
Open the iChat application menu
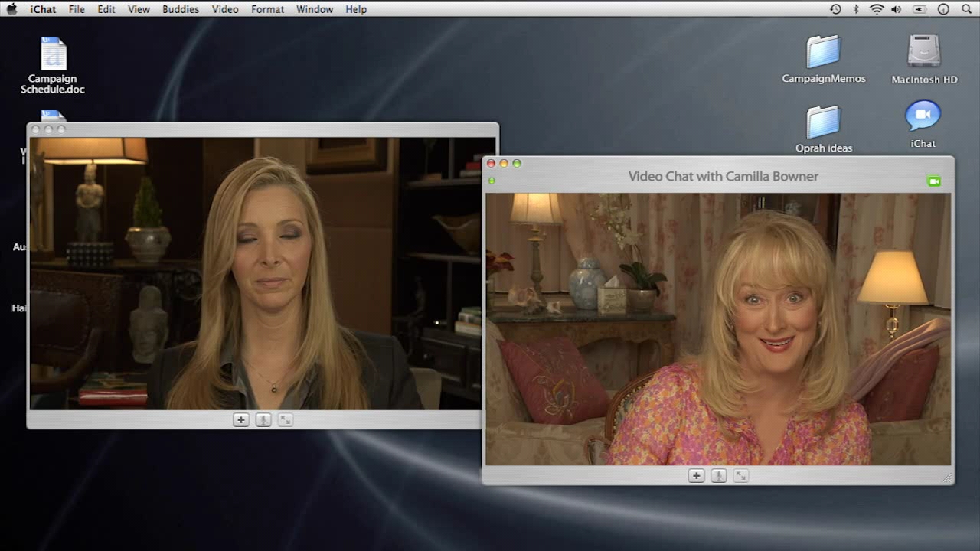click(43, 9)
